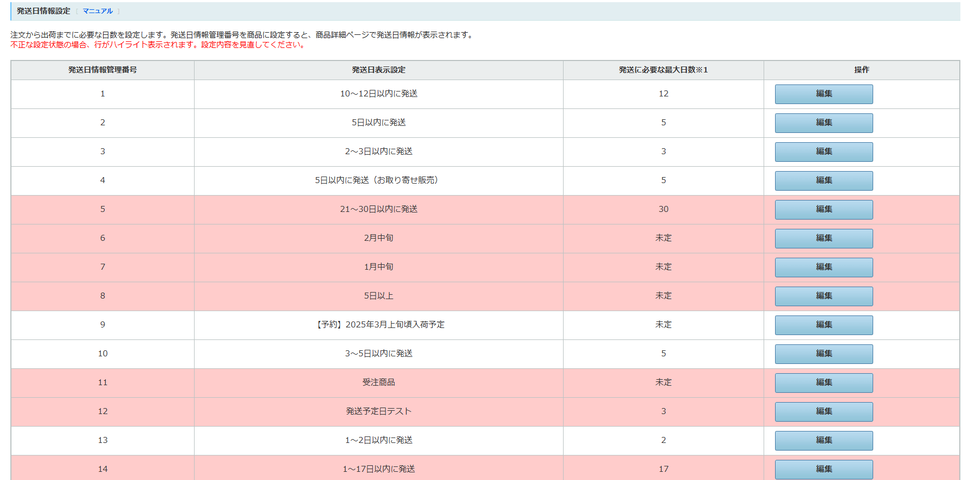Click 編集 for 21～30日以内に発送

(x=824, y=209)
